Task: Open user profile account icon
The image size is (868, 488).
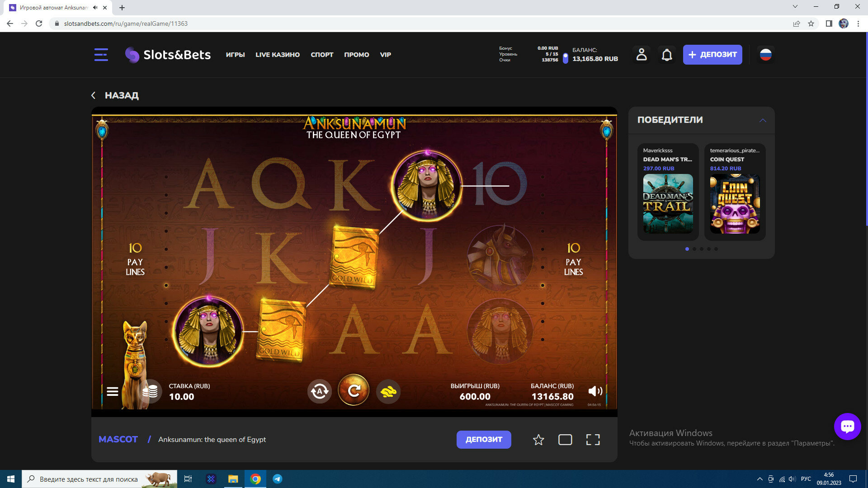Action: 642,55
